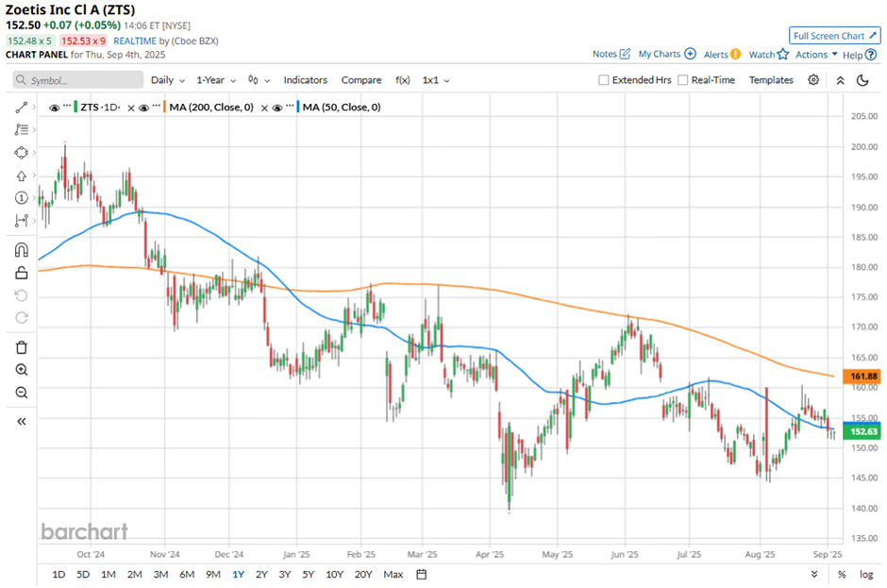The width and height of the screenshot is (887, 588).
Task: Zoom out of the chart
Action: click(x=22, y=393)
